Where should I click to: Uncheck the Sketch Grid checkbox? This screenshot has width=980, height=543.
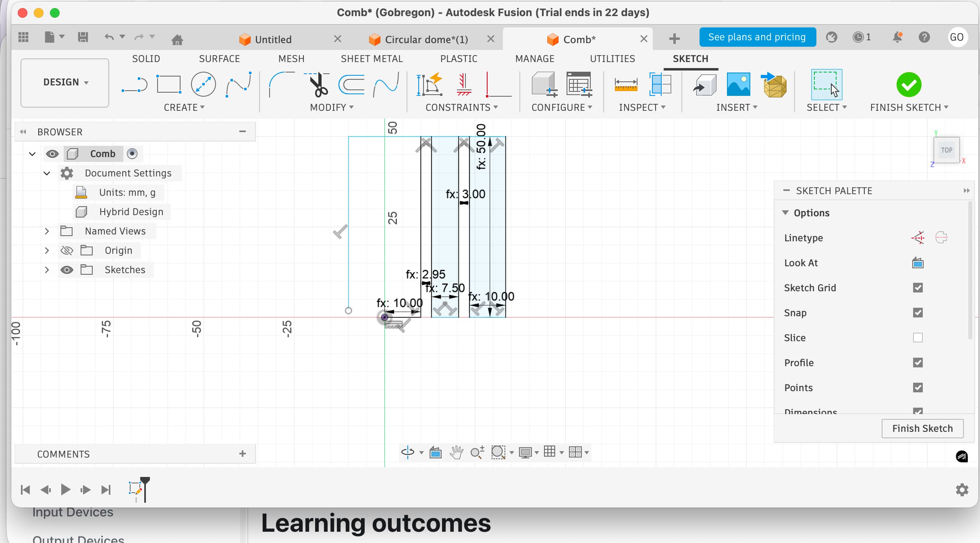click(918, 288)
